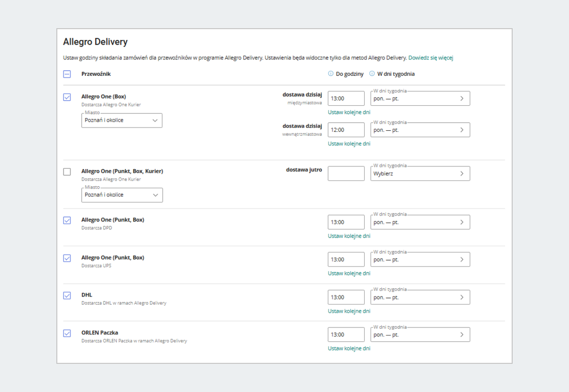Open weekdays selector for międzymiastowa delivery
This screenshot has height=392, width=569.
(x=420, y=98)
